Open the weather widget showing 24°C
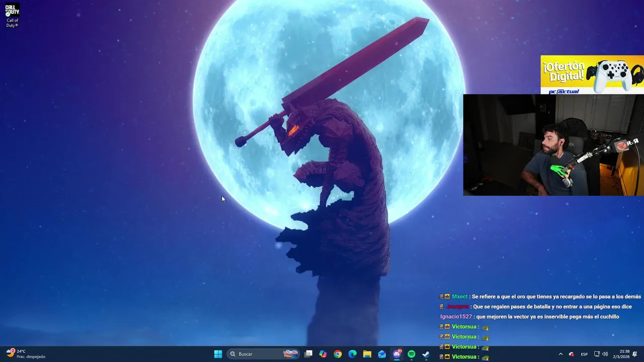This screenshot has height=362, width=644. 25,353
